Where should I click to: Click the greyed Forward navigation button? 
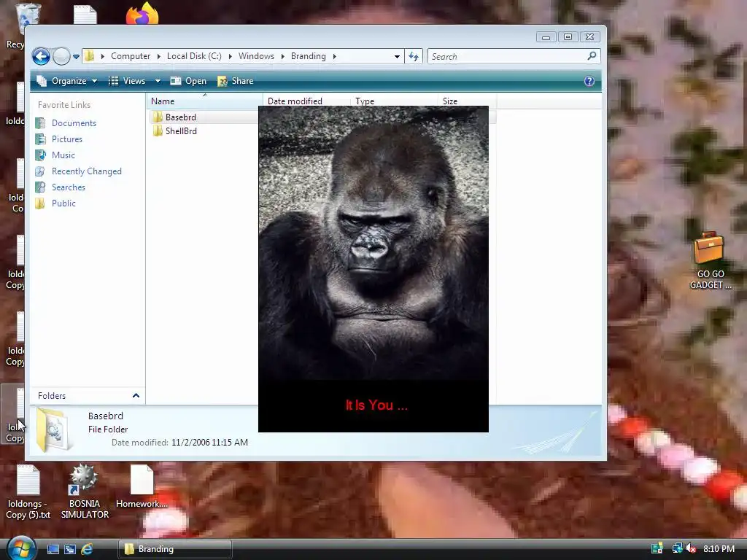[x=61, y=57]
